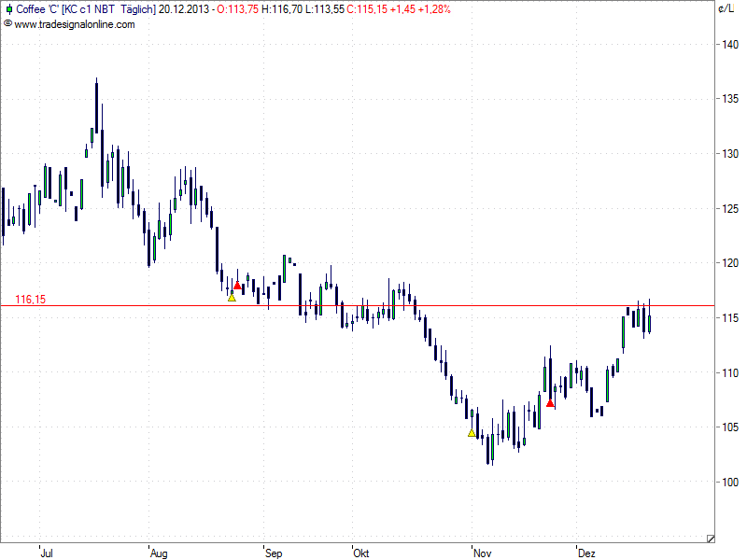This screenshot has height=560, width=747.
Task: Click the high value H:116,70 in header
Action: coord(282,9)
